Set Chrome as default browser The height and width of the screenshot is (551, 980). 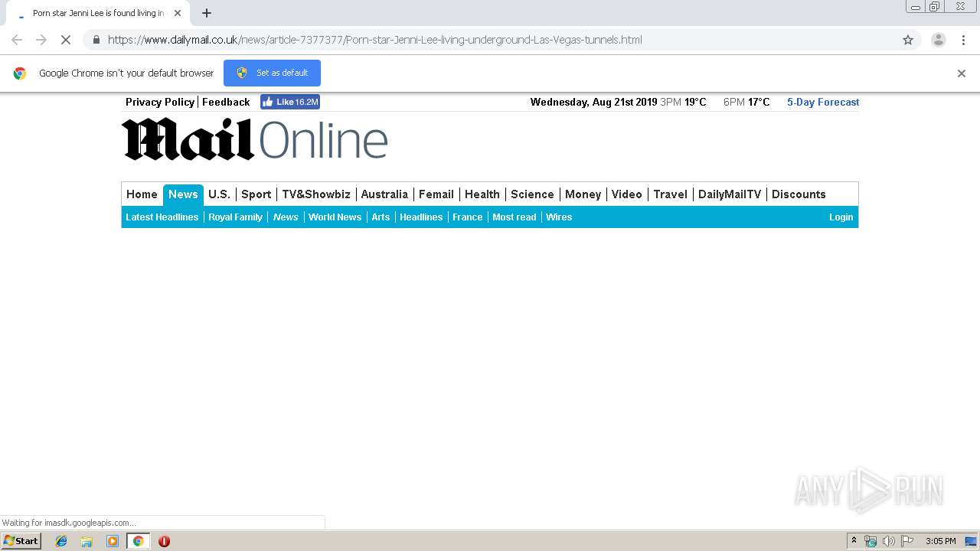272,73
